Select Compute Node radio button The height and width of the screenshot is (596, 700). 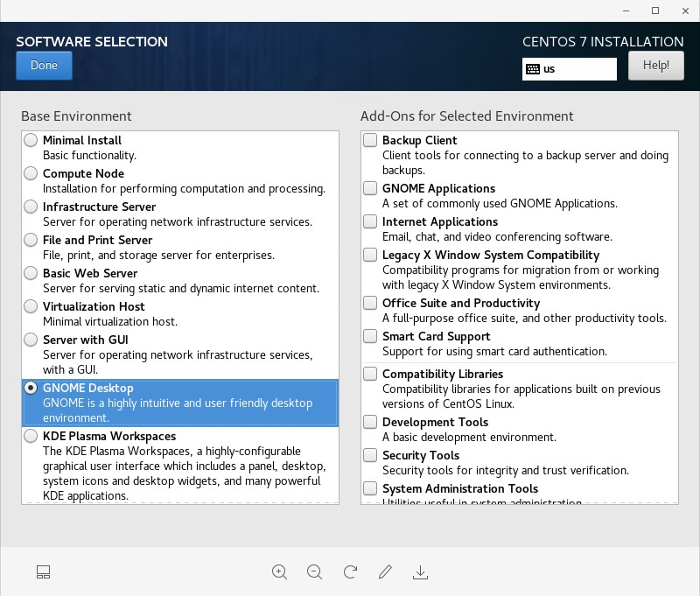[x=31, y=173]
